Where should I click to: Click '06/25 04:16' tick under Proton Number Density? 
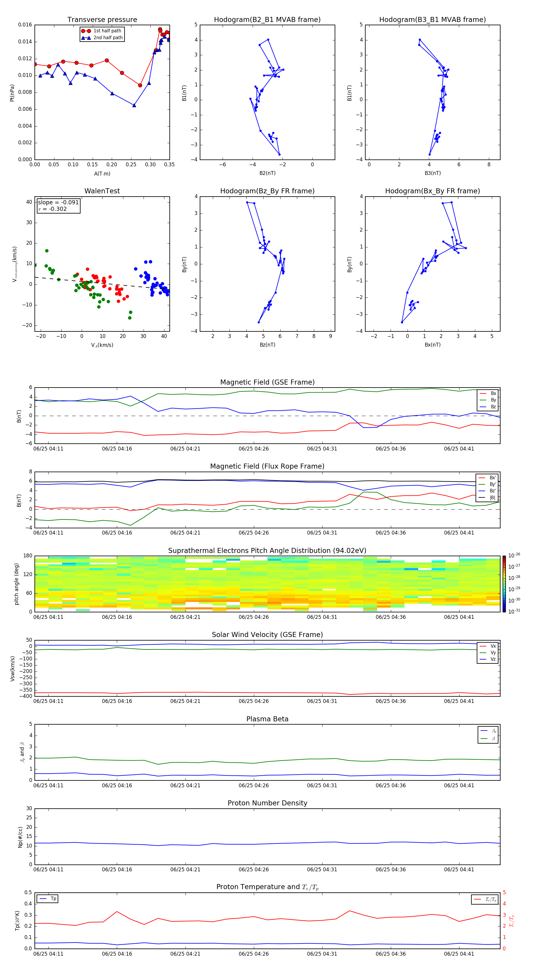point(117,870)
